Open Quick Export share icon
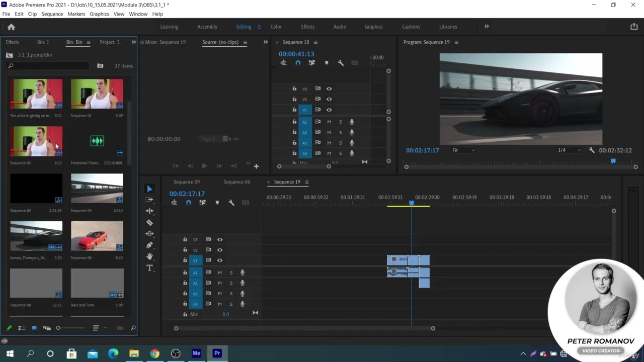Screen dimensions: 644x362 click(634, 27)
